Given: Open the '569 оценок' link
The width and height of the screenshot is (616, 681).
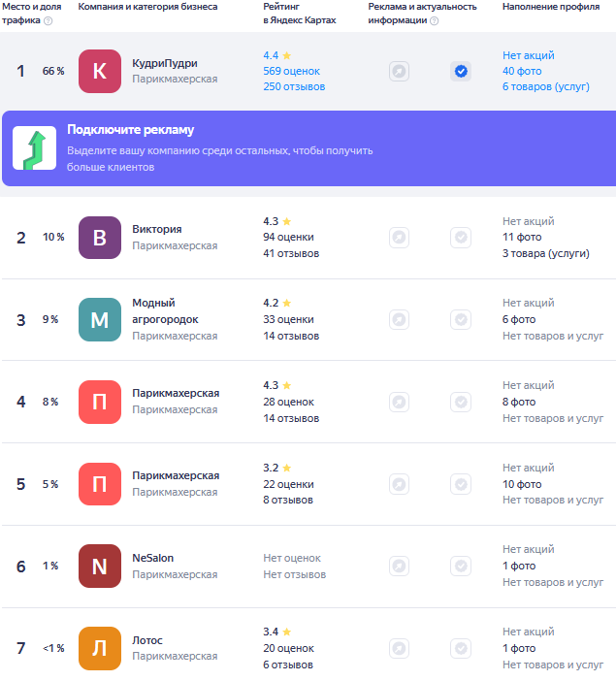Looking at the screenshot, I should (x=291, y=71).
